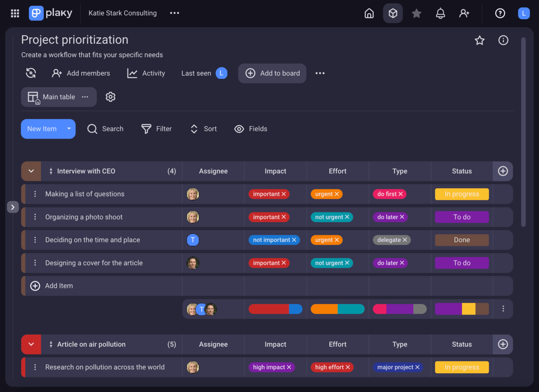539x392 pixels.
Task: Toggle the favorite star for Project prioritization board
Action: point(479,40)
